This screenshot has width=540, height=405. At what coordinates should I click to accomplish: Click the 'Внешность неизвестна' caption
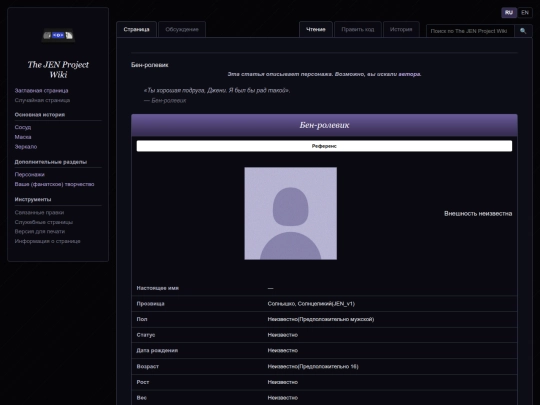[x=478, y=214]
